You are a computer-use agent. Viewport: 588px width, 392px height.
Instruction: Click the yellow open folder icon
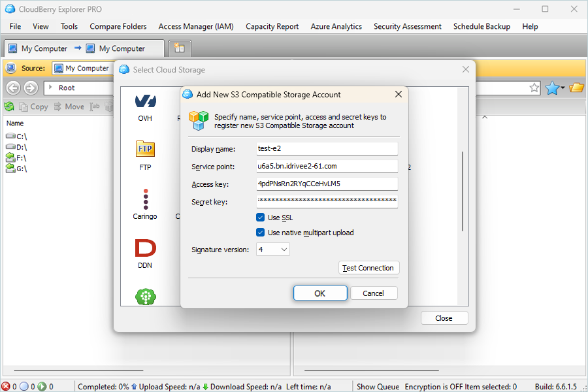[576, 88]
